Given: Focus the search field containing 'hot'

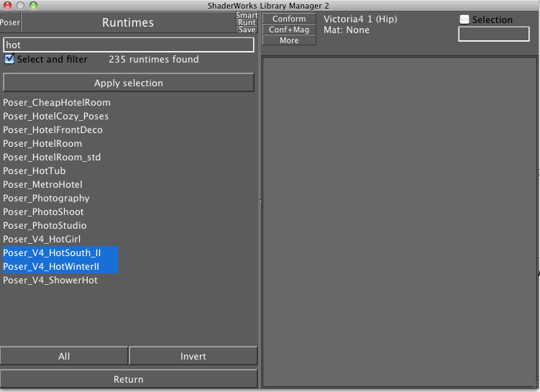Looking at the screenshot, I should click(129, 45).
